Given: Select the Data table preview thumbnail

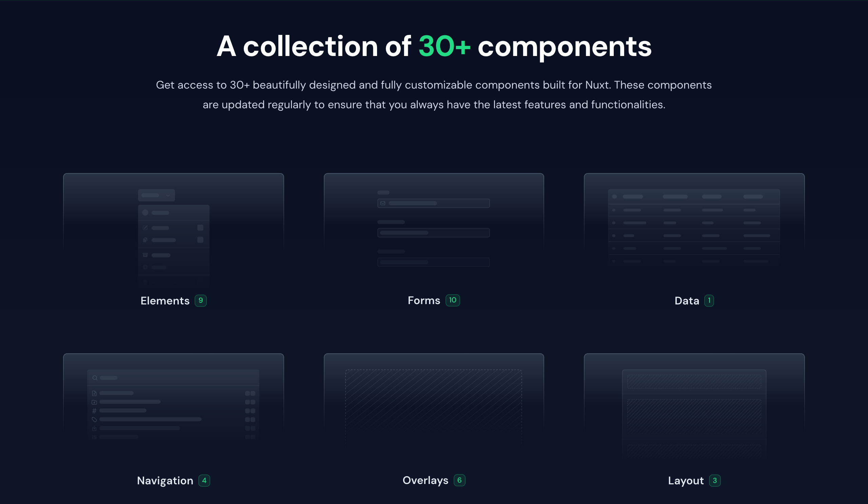Looking at the screenshot, I should click(694, 226).
